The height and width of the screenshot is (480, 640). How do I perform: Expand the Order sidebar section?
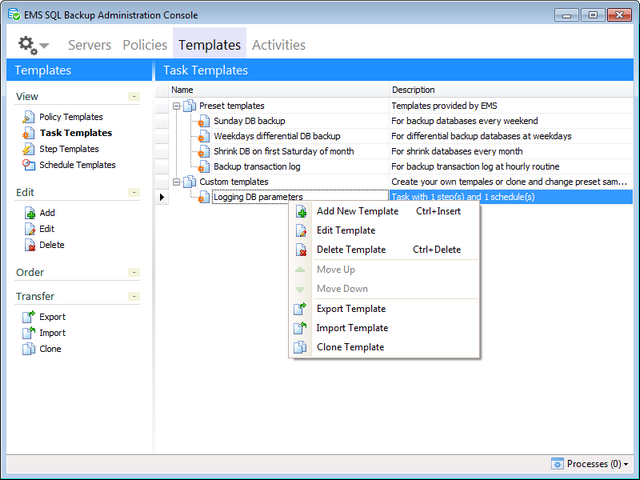pos(134,272)
